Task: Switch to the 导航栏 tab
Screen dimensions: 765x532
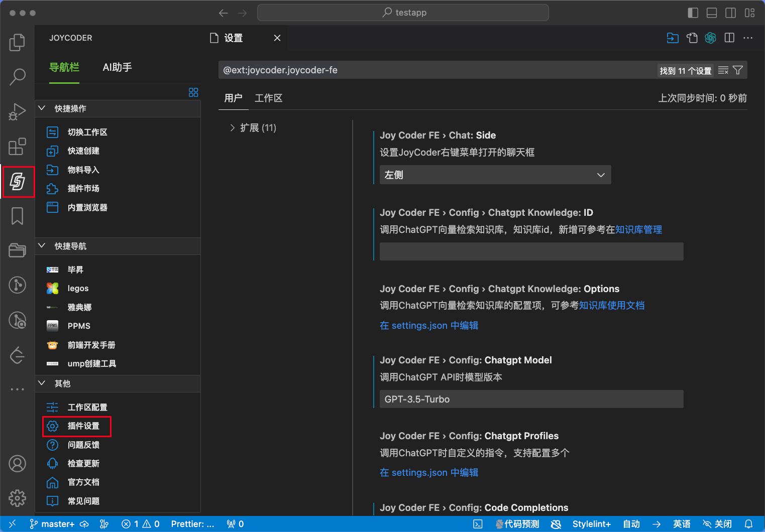Action: click(x=64, y=67)
